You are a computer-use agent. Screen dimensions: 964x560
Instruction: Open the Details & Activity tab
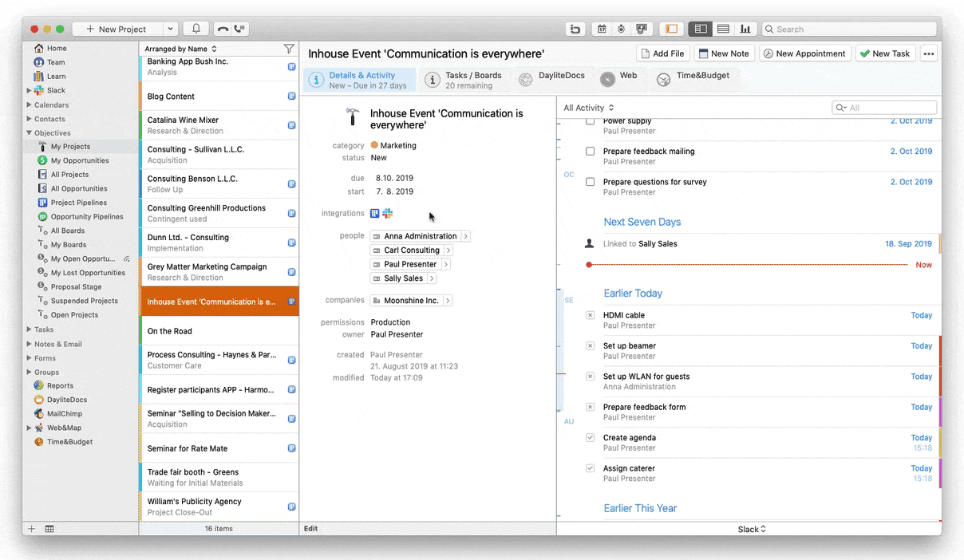point(359,80)
